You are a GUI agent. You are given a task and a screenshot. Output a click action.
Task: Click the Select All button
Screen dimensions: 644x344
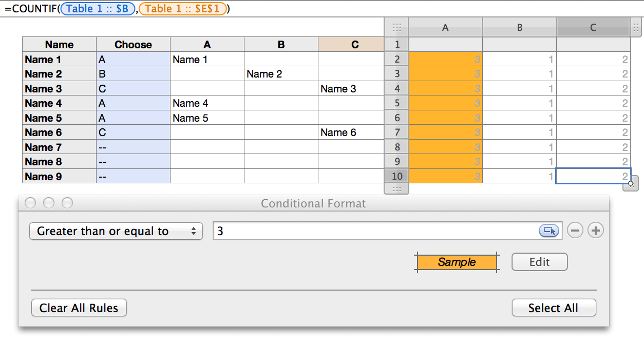(x=554, y=308)
